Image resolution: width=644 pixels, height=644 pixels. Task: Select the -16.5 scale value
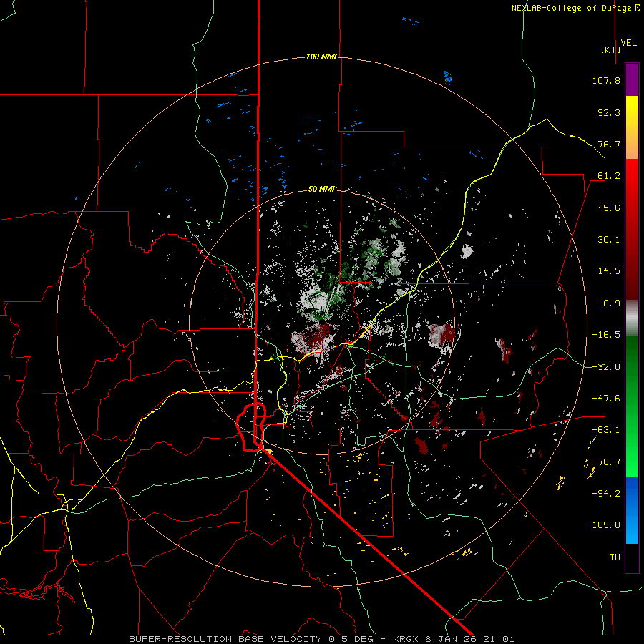tap(606, 335)
